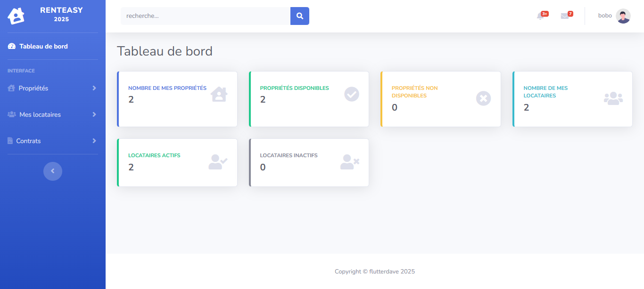Click the Contrats document icon in sidebar
This screenshot has width=644, height=289.
coord(10,141)
